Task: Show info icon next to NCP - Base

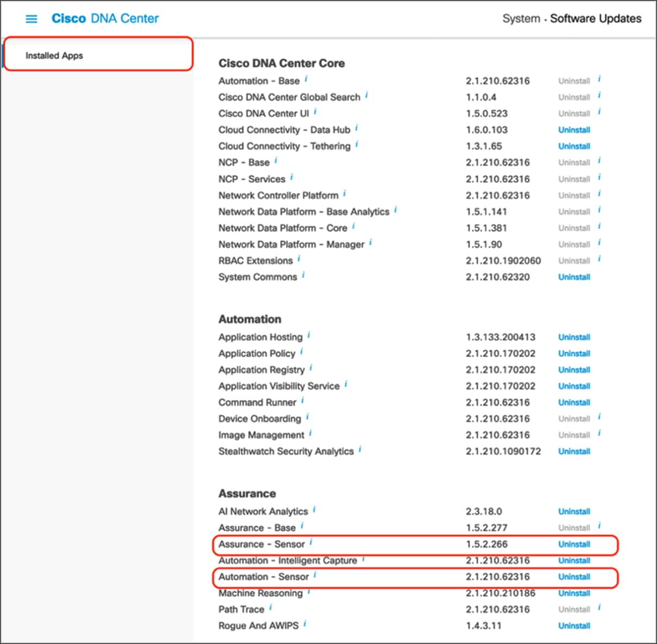Action: (276, 161)
